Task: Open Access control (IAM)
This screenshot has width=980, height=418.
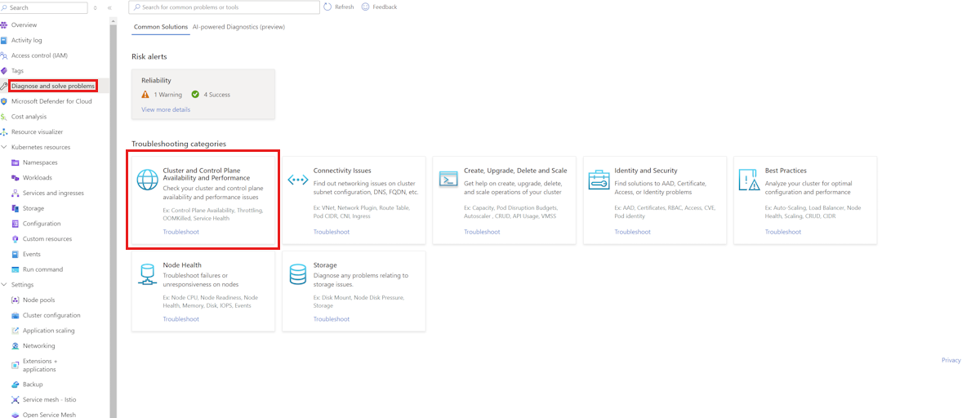Action: pos(39,56)
